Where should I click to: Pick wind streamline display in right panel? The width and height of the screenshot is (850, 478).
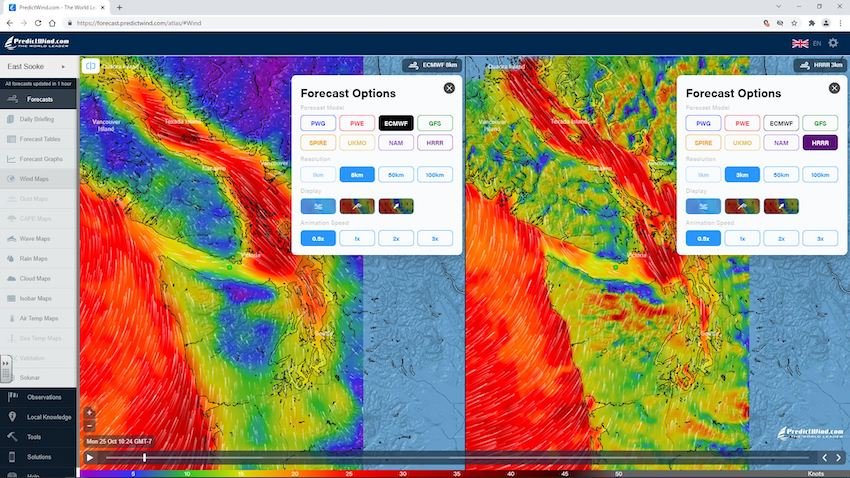703,206
